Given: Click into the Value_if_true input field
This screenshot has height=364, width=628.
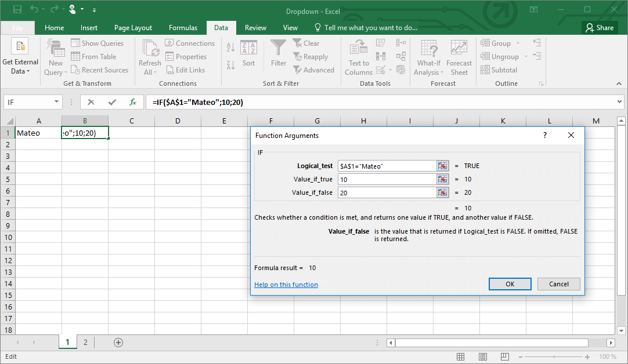Looking at the screenshot, I should (x=387, y=180).
